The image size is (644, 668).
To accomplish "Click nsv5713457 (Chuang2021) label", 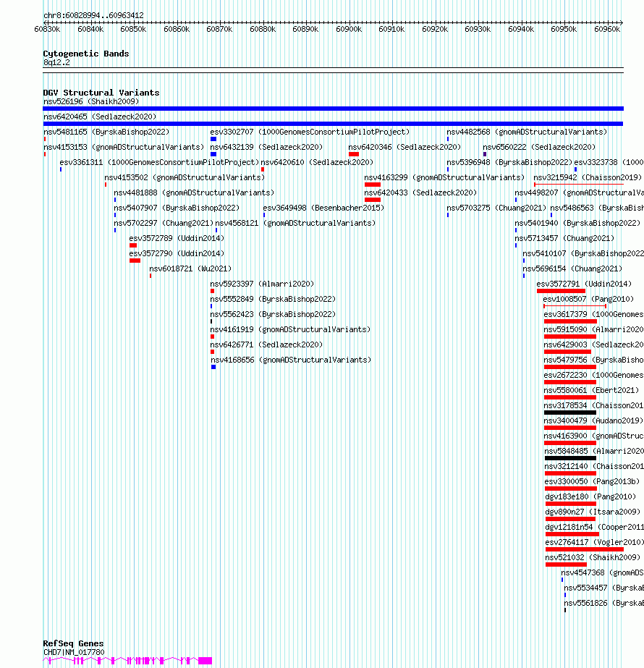I will tap(564, 238).
